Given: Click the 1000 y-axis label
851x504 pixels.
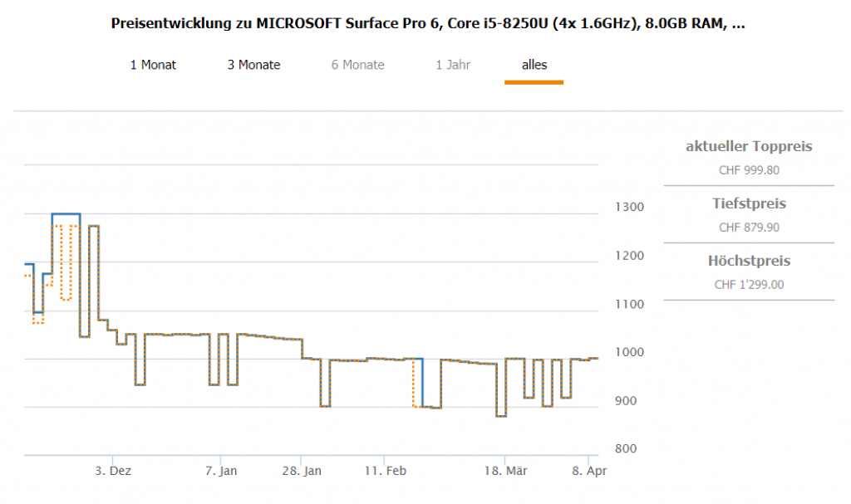Looking at the screenshot, I should click(630, 353).
